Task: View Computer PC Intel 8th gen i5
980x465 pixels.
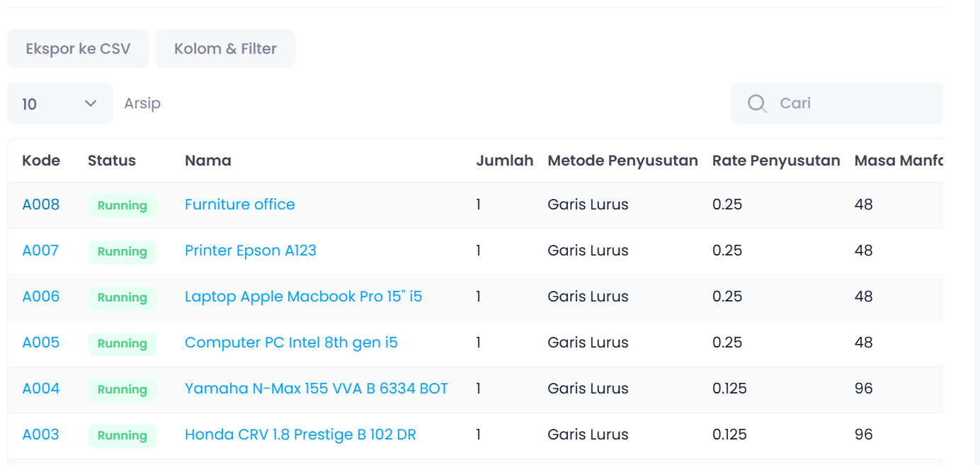Action: tap(291, 343)
